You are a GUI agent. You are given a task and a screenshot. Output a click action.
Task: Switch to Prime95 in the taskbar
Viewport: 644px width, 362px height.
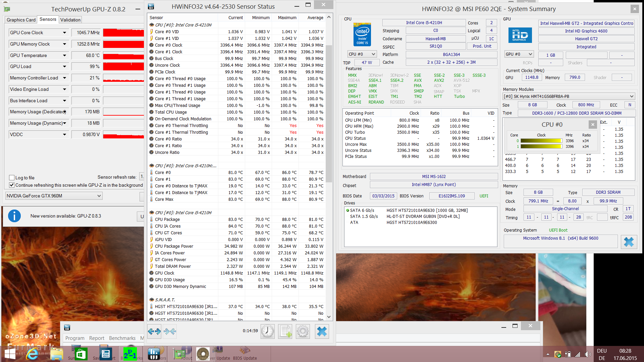(x=130, y=354)
